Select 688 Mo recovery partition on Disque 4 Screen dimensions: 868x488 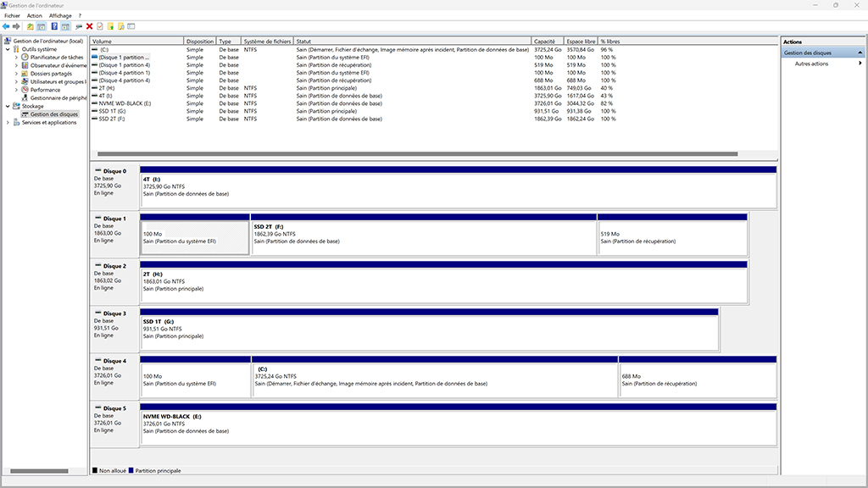pos(698,377)
